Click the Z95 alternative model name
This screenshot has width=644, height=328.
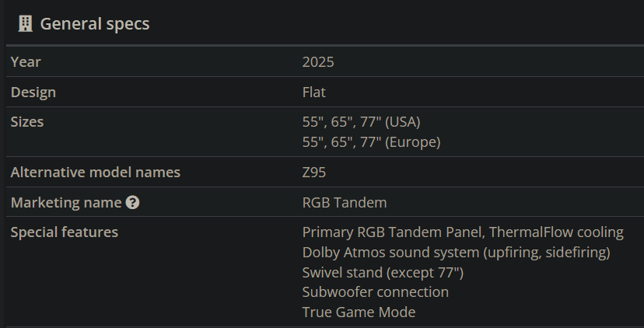click(314, 172)
